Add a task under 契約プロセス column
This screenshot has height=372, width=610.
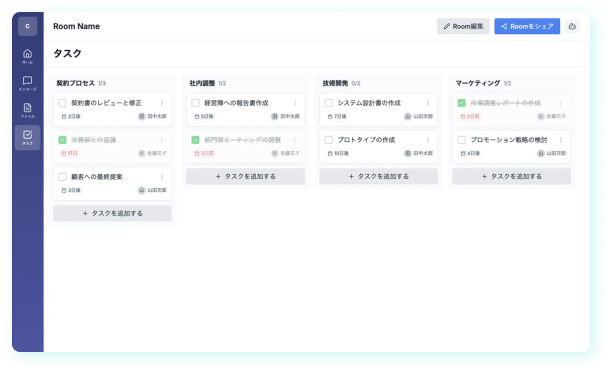pyautogui.click(x=112, y=213)
